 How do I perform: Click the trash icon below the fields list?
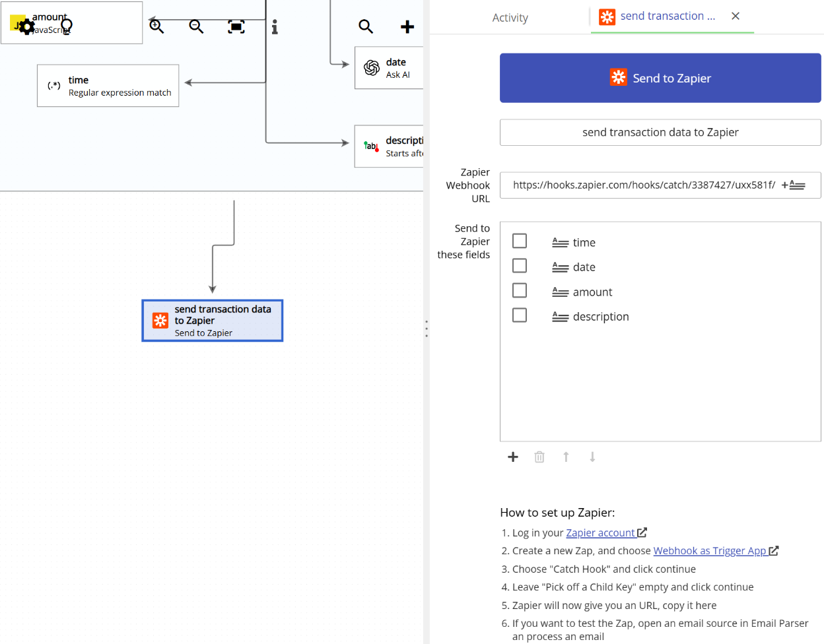tap(539, 457)
